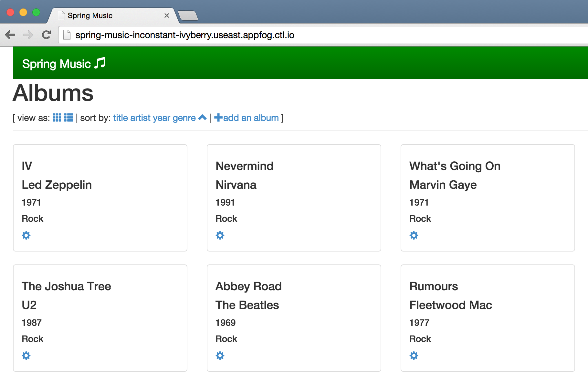Click the browser back arrow
The height and width of the screenshot is (375, 588).
tap(10, 35)
